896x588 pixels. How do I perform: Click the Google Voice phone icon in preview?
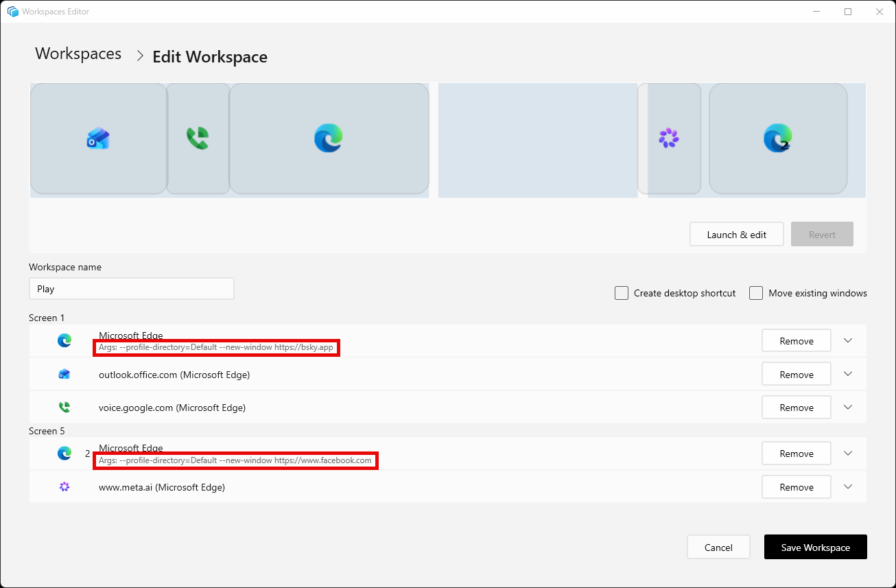click(x=198, y=139)
